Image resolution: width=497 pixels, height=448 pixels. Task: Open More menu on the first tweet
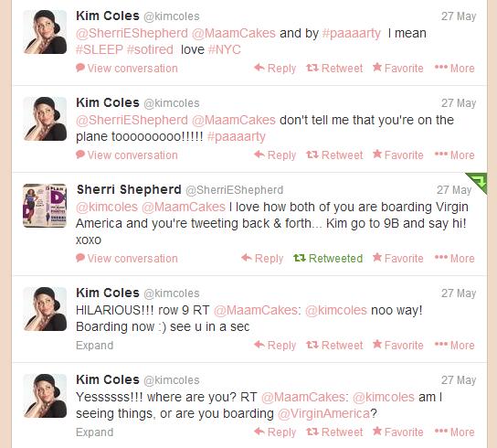coord(455,69)
